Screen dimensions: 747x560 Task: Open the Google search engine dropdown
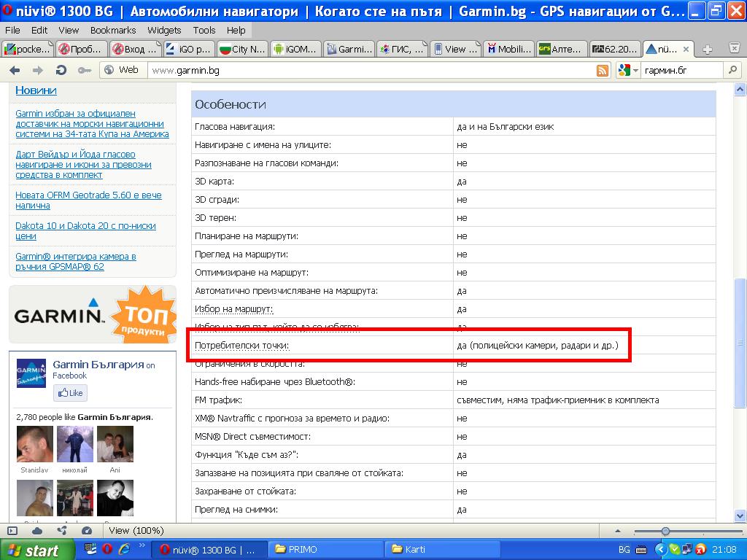coord(628,70)
